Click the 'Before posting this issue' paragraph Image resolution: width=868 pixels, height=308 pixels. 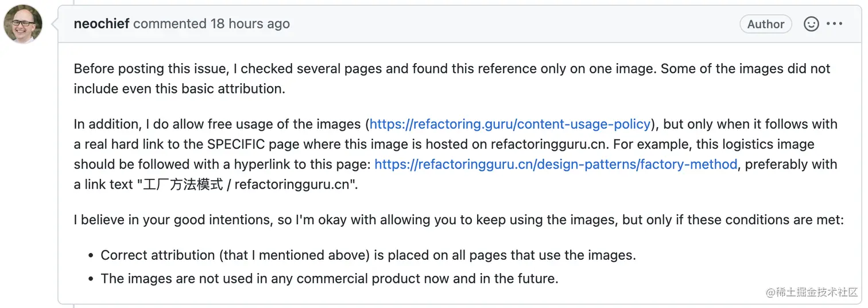pos(452,79)
